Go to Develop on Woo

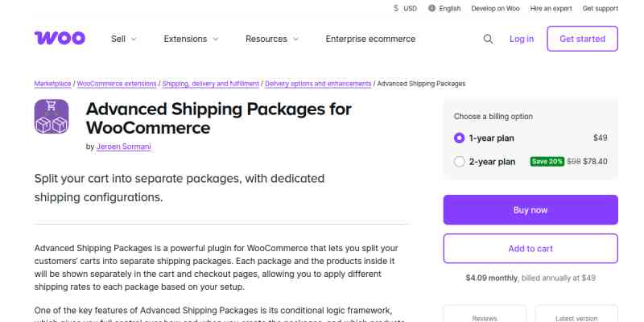point(496,8)
